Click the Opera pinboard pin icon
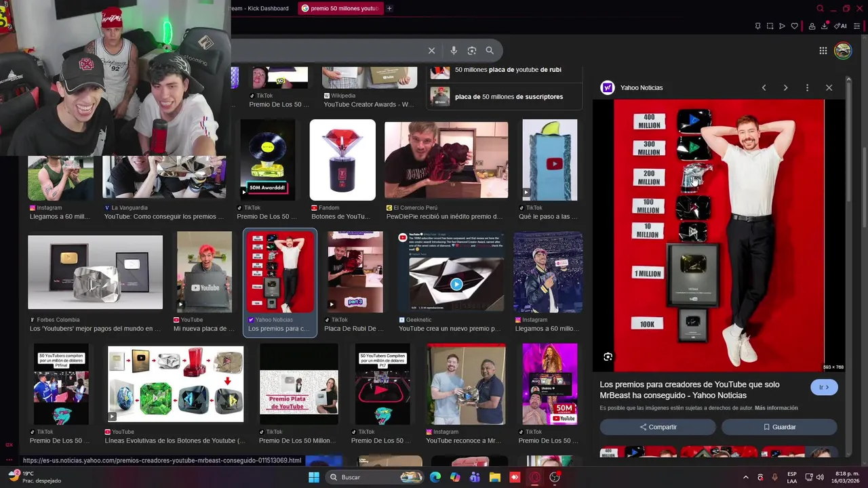 (757, 26)
